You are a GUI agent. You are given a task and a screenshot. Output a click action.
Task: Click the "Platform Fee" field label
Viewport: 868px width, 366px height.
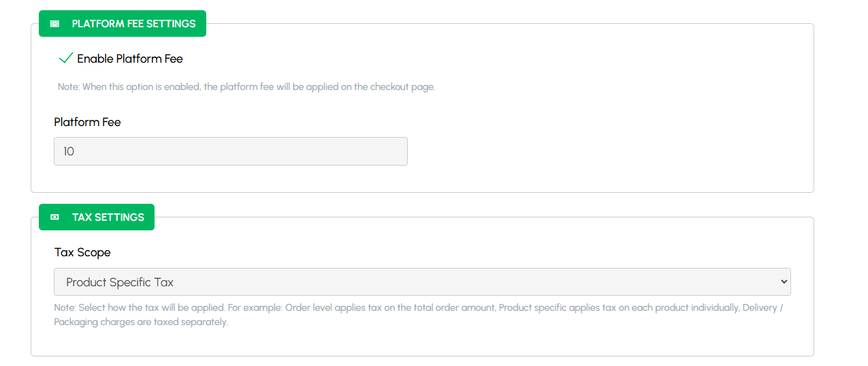pos(87,122)
